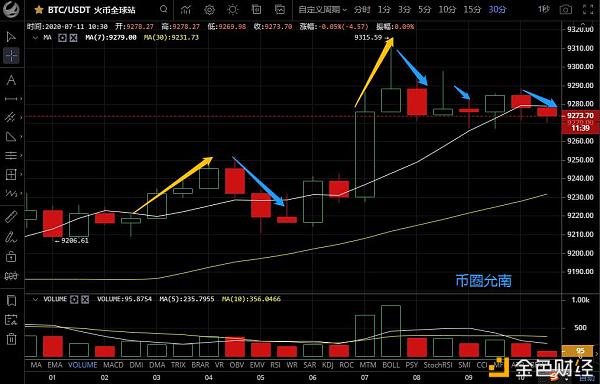This screenshot has height=384, width=600.
Task: Expand the zigzag wave tool submenu arrow
Action: tap(21, 194)
